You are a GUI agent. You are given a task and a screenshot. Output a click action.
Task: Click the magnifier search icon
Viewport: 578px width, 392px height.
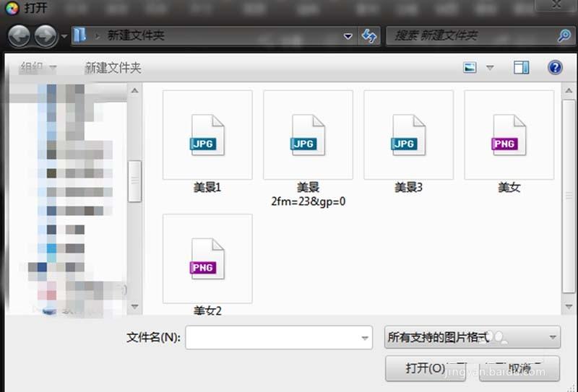[564, 36]
